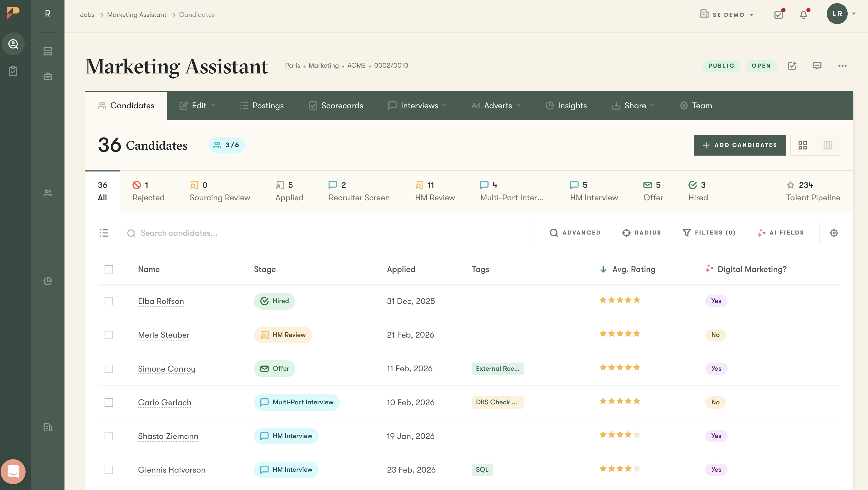868x490 pixels.
Task: Open the three-dot more options menu
Action: 842,66
